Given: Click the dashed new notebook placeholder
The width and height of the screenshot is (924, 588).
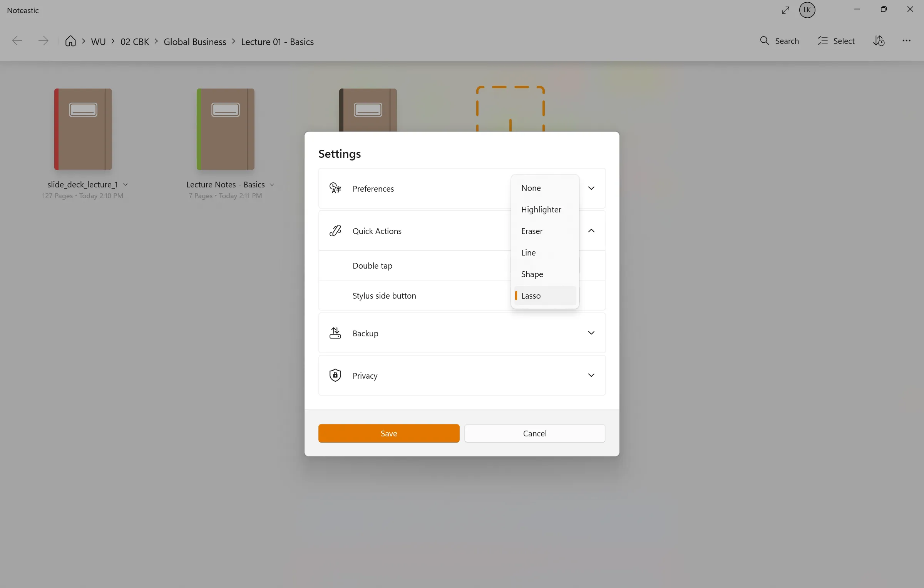Looking at the screenshot, I should [x=511, y=109].
